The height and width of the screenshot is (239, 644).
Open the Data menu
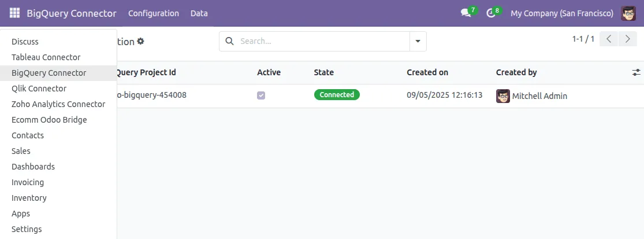199,13
